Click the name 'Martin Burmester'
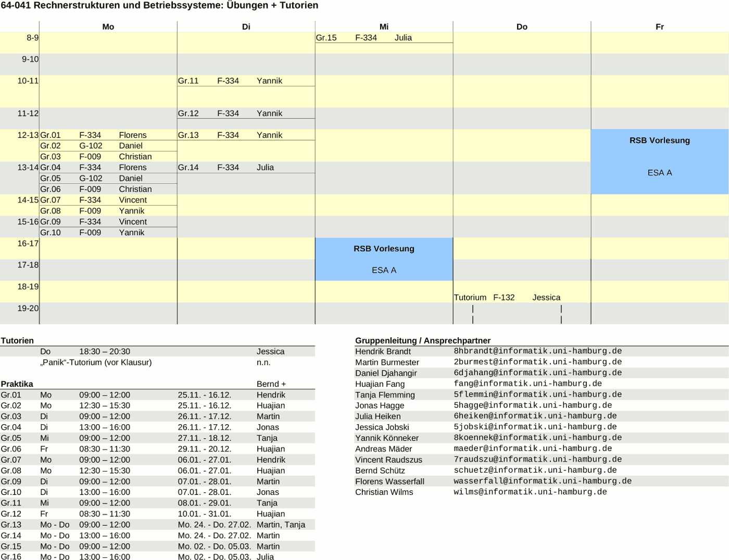 coord(387,362)
